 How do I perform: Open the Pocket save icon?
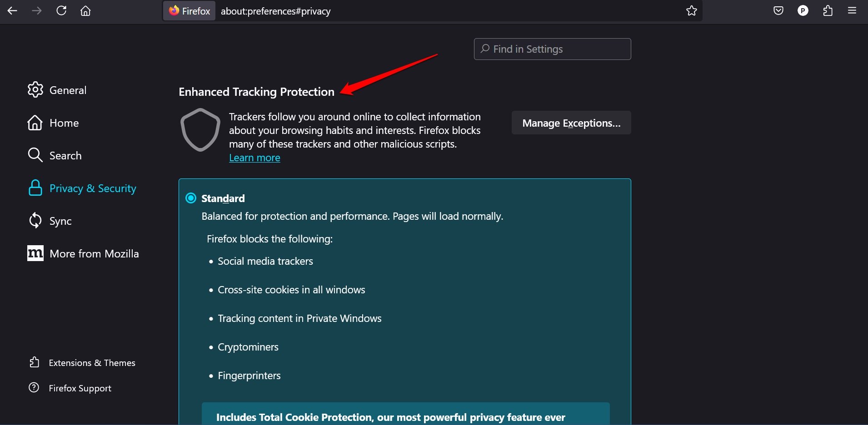778,11
